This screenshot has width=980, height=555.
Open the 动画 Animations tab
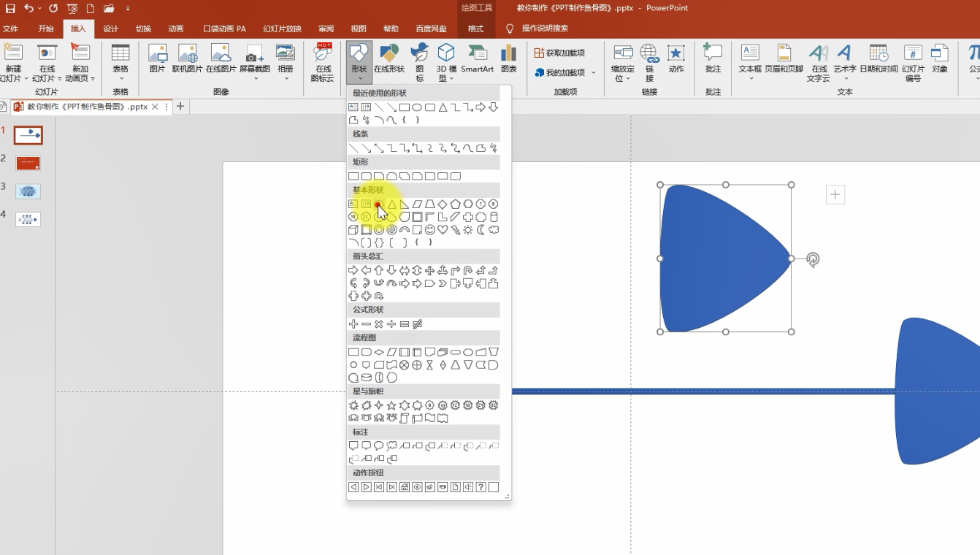click(x=176, y=29)
